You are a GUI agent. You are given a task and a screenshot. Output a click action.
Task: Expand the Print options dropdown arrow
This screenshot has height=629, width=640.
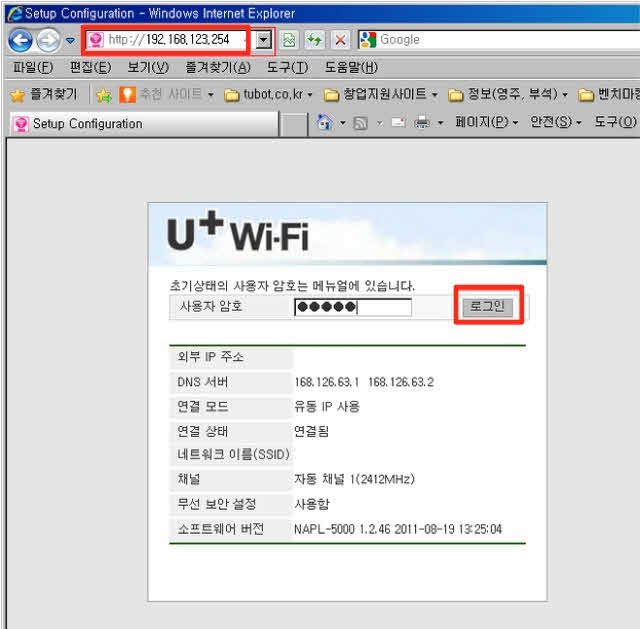click(440, 122)
